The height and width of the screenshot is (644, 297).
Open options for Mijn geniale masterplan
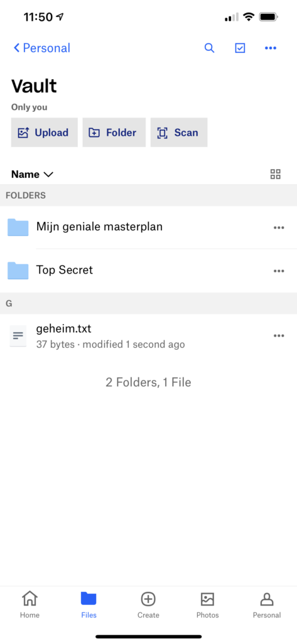pos(279,228)
